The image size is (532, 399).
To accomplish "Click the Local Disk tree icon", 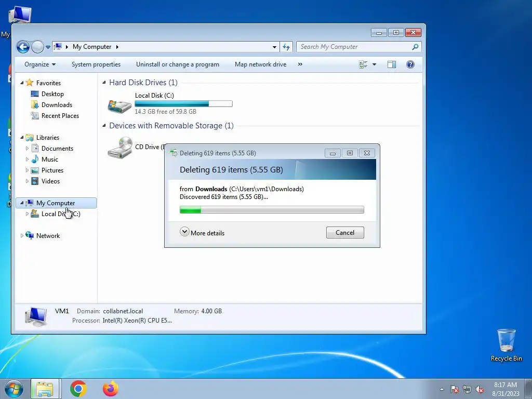I will point(35,214).
